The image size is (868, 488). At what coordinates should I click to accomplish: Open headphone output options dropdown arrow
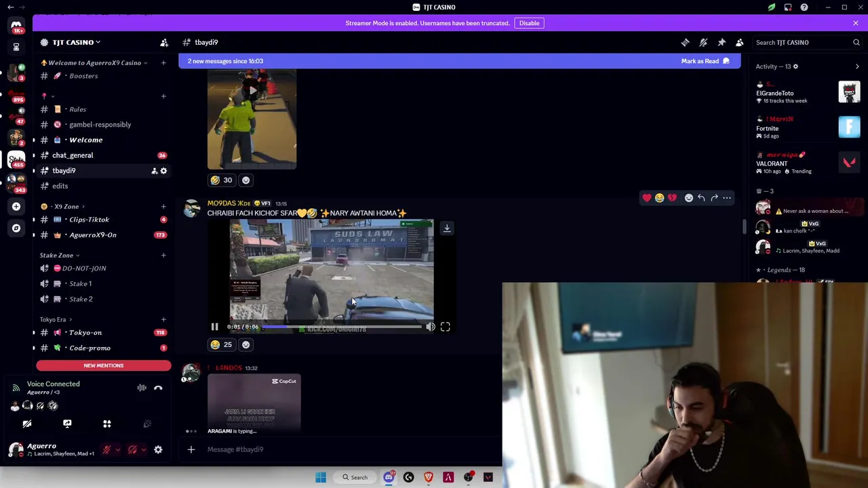[x=143, y=449]
